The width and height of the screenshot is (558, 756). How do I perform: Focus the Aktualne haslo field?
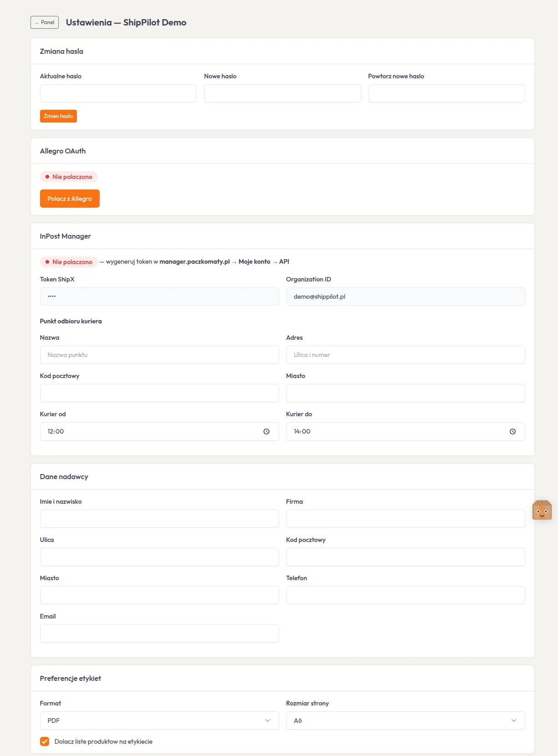pyautogui.click(x=118, y=93)
